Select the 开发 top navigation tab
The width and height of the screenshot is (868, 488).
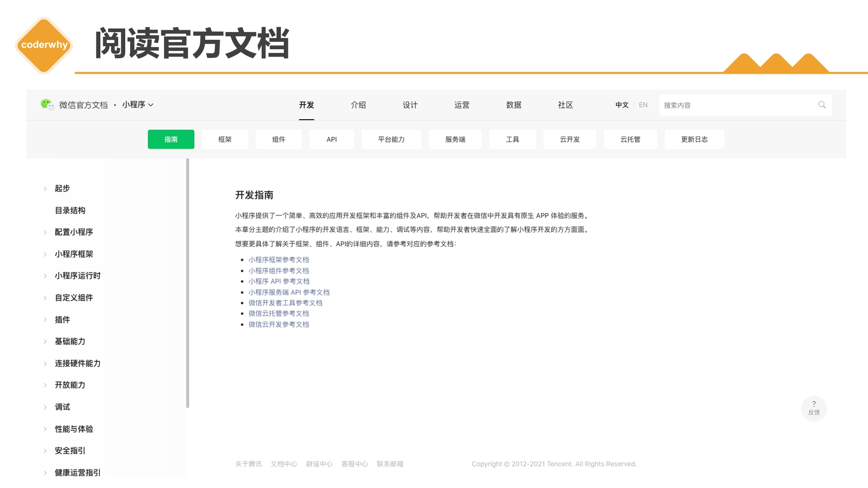tap(307, 105)
